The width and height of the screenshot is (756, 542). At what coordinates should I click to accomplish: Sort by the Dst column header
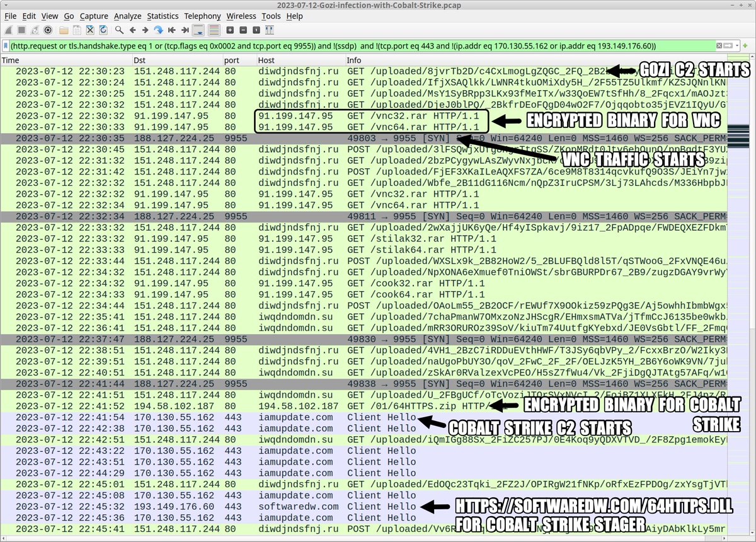click(x=178, y=60)
